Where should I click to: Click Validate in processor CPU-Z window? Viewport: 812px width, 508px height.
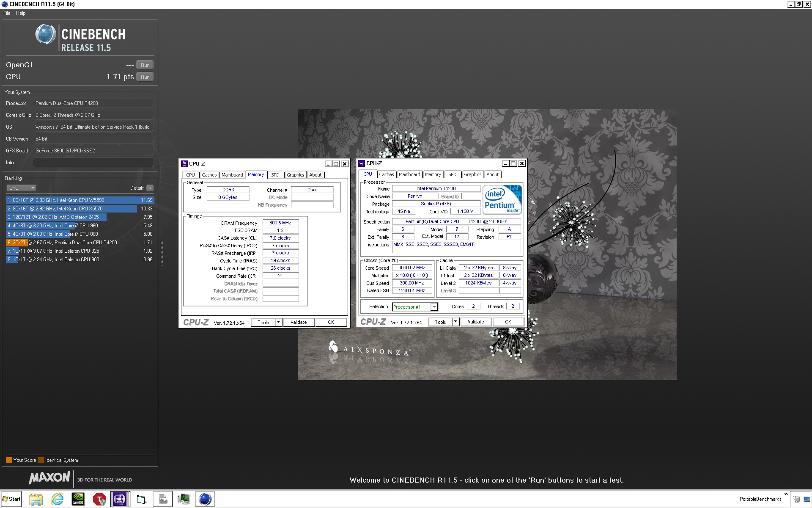[476, 322]
